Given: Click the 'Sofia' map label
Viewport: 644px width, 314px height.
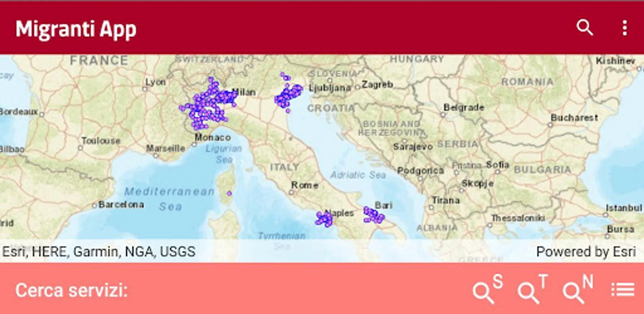Looking at the screenshot, I should (x=498, y=164).
